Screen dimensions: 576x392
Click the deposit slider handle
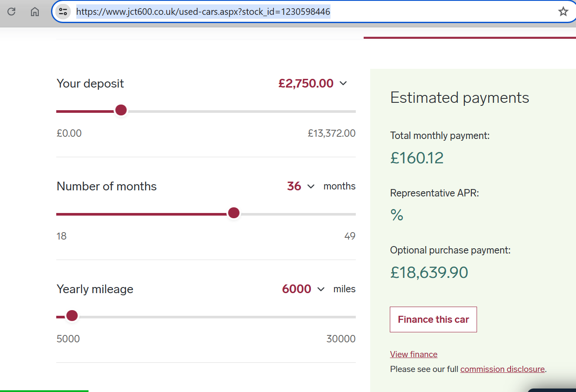(121, 111)
